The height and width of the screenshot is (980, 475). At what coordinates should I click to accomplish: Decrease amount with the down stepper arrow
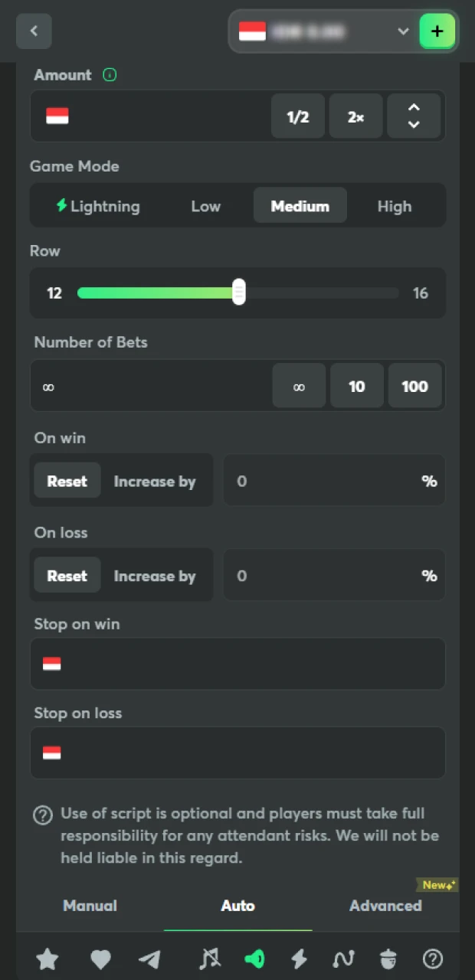(414, 126)
